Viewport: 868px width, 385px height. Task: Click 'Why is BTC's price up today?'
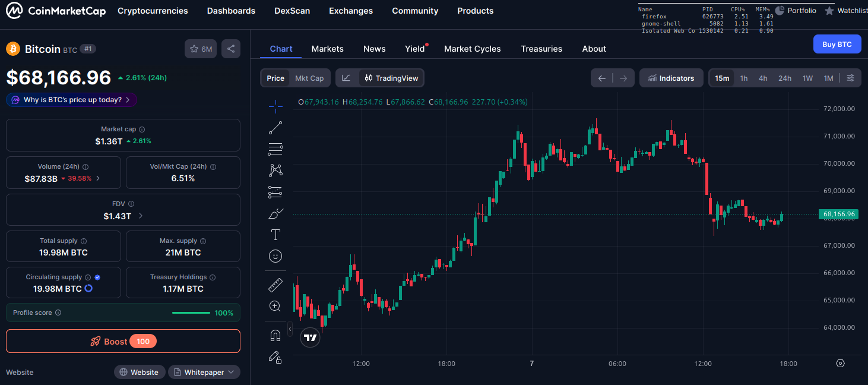(72, 100)
